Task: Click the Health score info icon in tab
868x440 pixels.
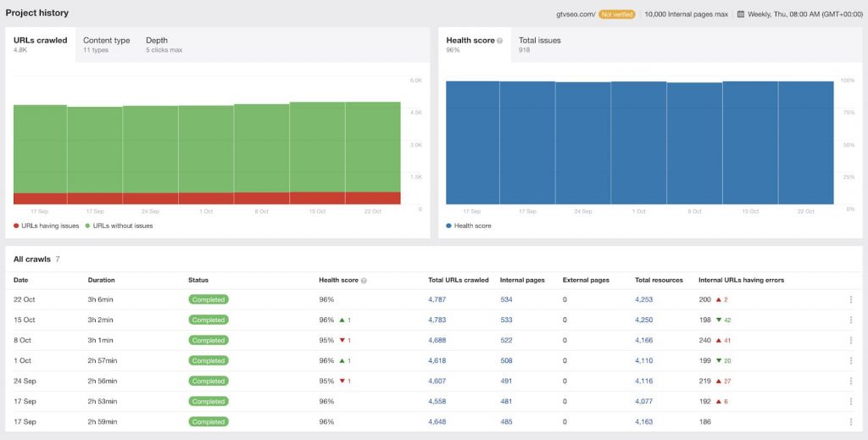Action: tap(500, 41)
